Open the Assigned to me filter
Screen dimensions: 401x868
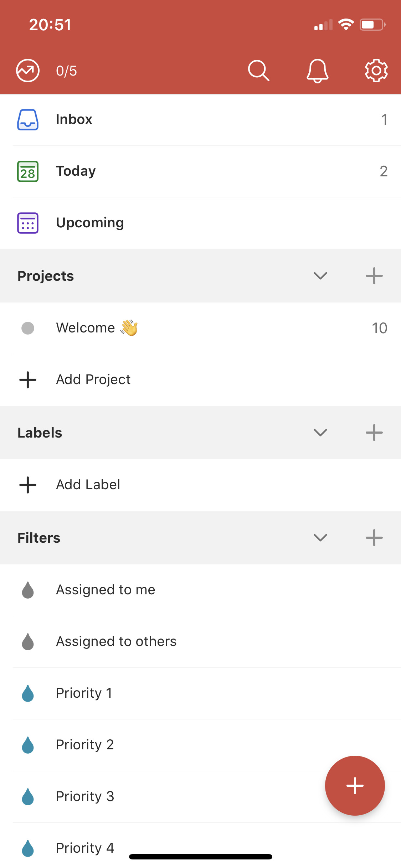106,590
